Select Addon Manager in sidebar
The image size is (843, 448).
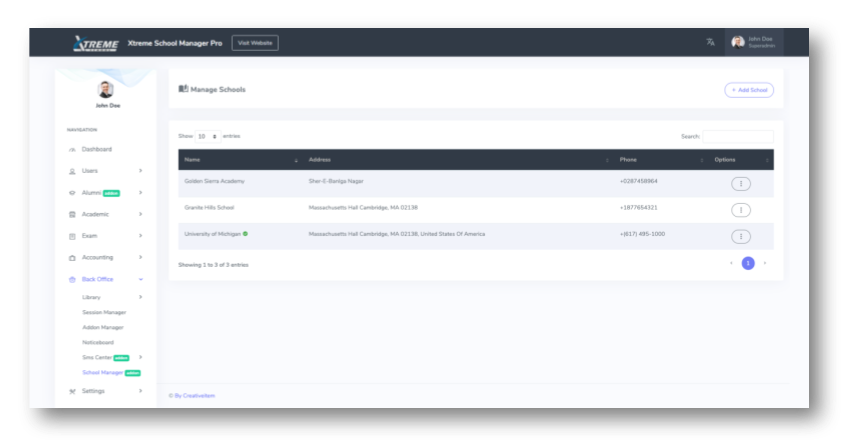point(102,327)
